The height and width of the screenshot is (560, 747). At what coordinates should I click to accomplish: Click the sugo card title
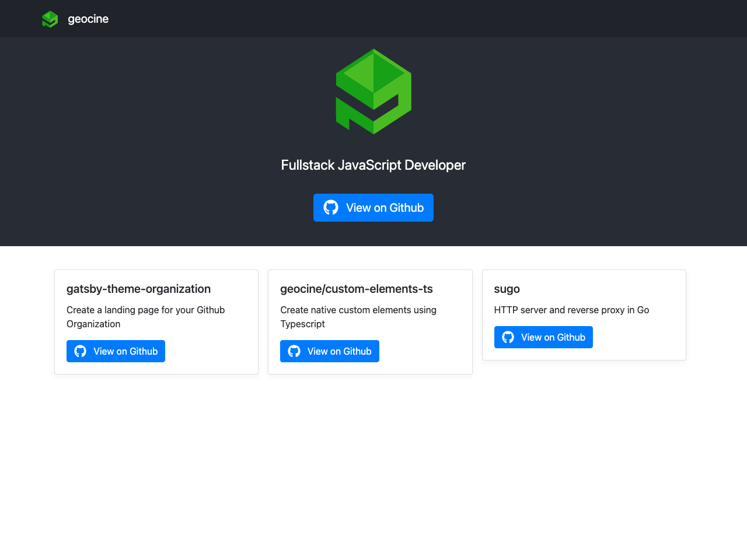[507, 289]
